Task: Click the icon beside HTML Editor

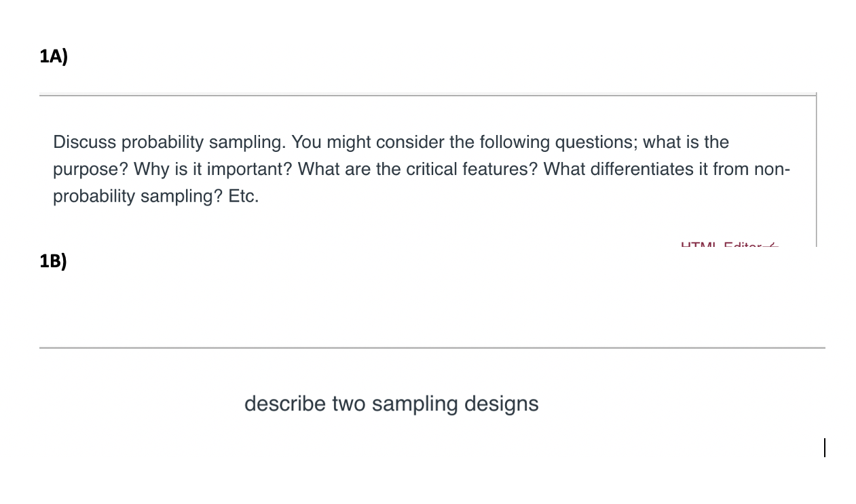Action: [770, 244]
